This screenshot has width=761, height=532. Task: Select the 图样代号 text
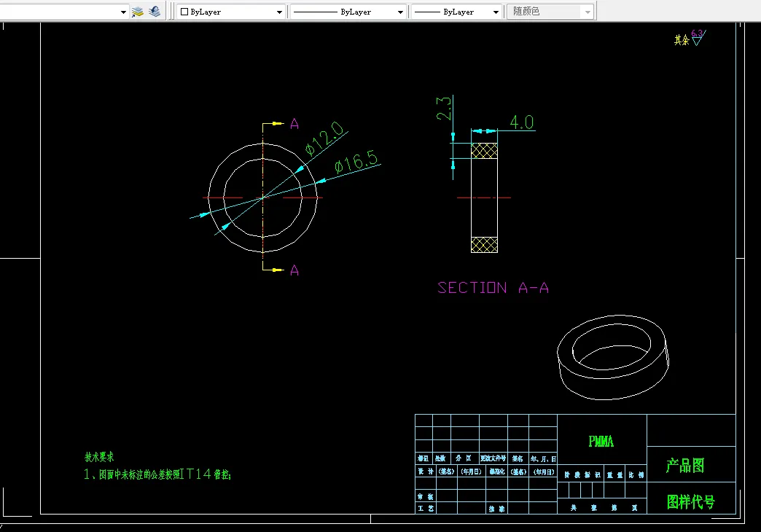click(690, 501)
